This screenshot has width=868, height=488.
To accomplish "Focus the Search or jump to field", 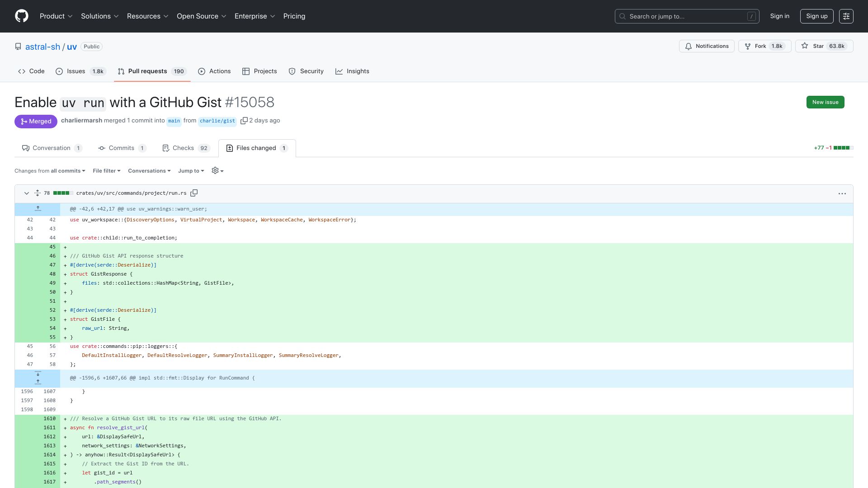I will coord(687,16).
